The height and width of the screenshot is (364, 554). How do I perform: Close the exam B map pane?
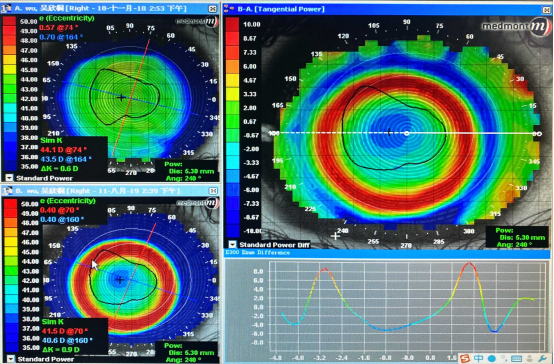click(x=213, y=191)
